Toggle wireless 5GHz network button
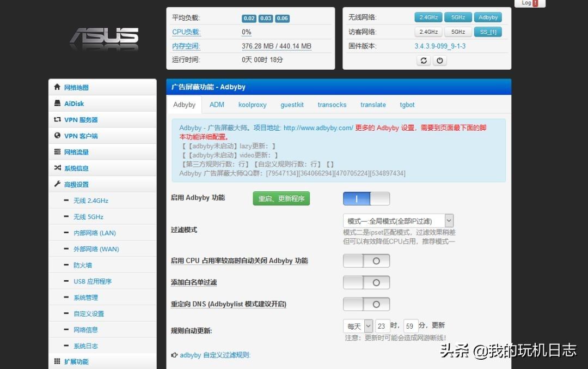This screenshot has width=588, height=369. [458, 17]
